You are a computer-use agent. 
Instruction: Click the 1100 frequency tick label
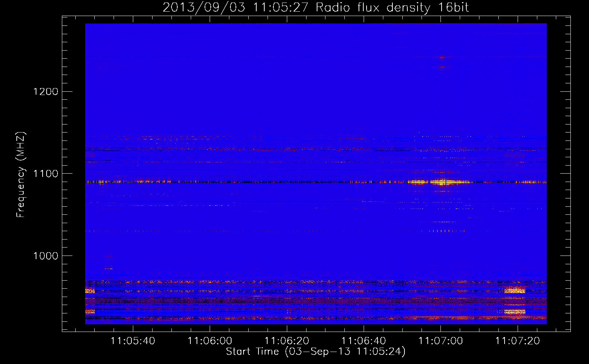click(46, 174)
